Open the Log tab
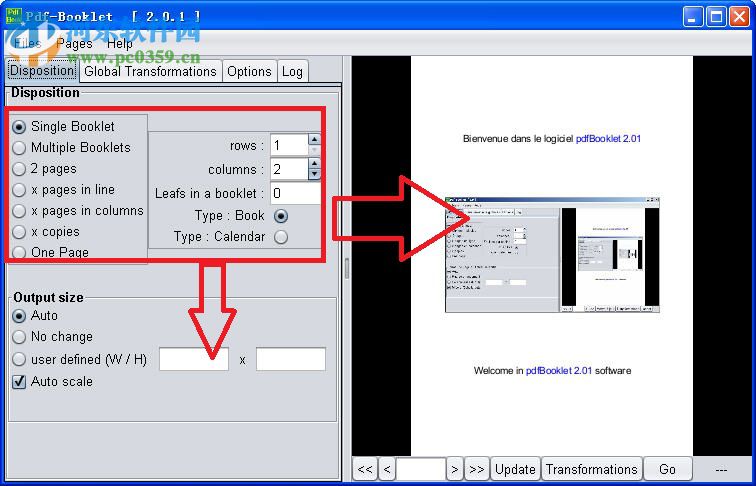Image resolution: width=756 pixels, height=486 pixels. (292, 71)
